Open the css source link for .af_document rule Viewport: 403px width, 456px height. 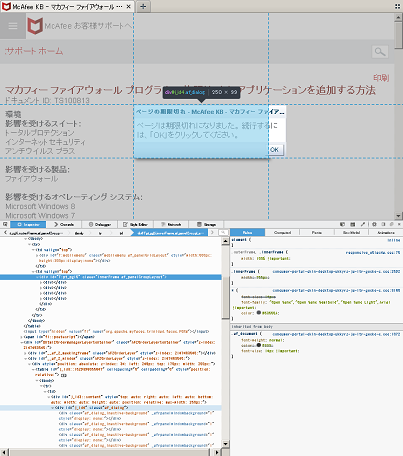coord(336,334)
